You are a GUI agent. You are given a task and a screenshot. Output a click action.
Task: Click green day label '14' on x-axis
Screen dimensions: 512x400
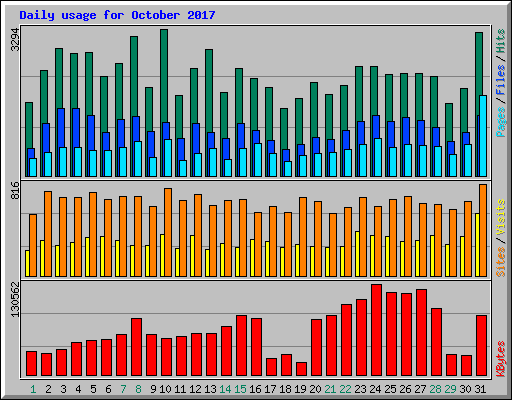(x=225, y=389)
